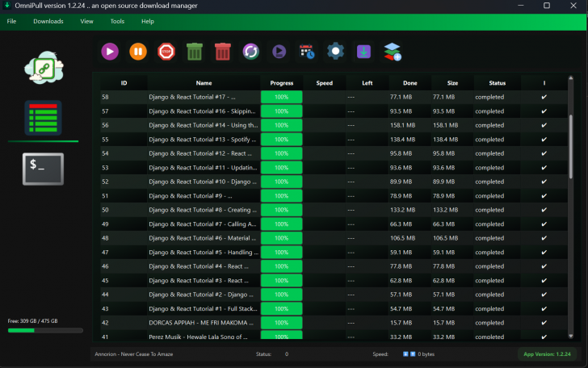This screenshot has width=588, height=368.
Task: Pause downloads with the orange pause icon
Action: 138,52
